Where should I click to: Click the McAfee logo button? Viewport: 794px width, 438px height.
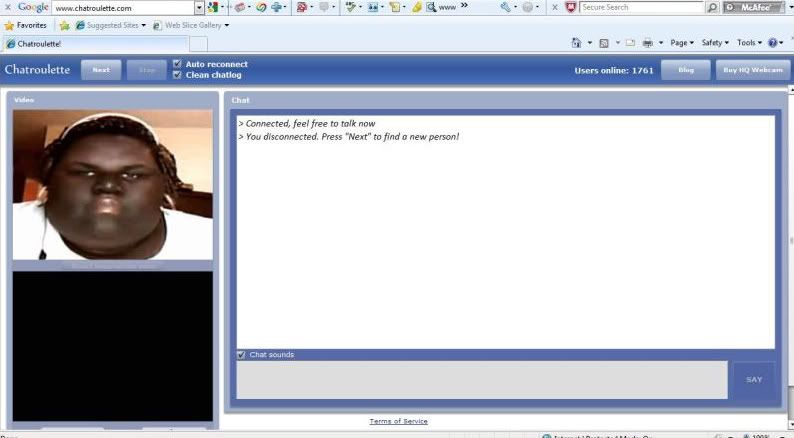point(755,7)
